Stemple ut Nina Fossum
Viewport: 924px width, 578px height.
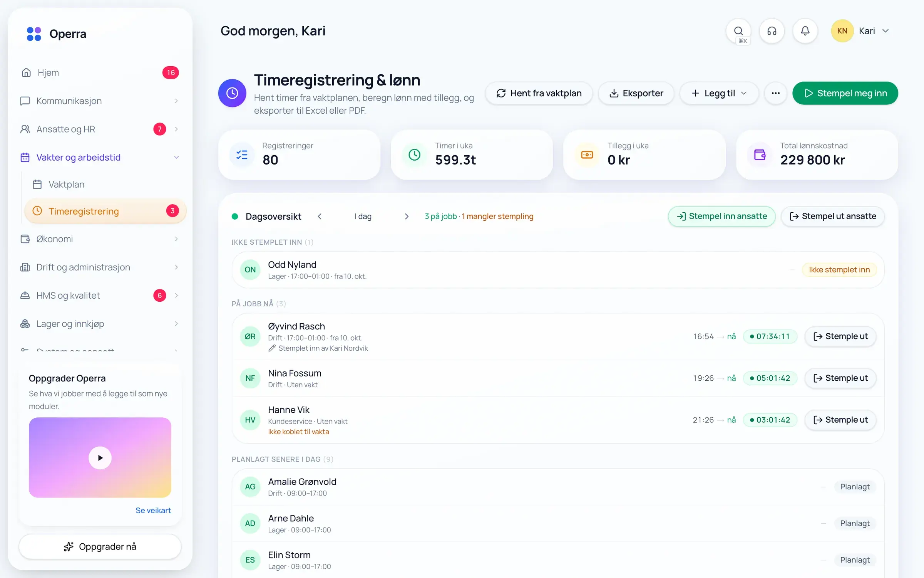coord(840,378)
